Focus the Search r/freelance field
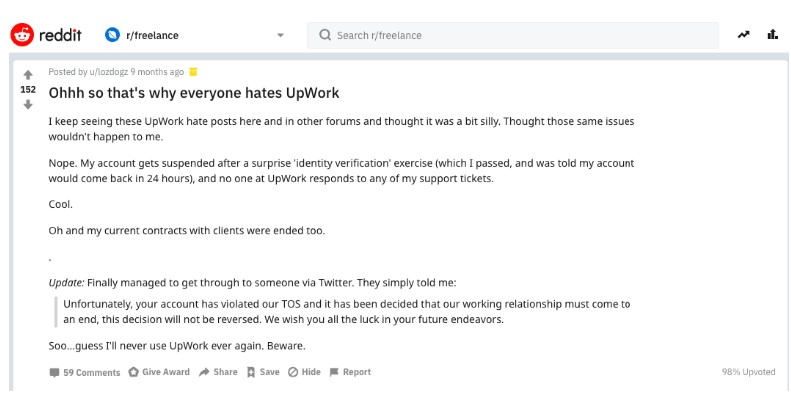 coord(513,35)
